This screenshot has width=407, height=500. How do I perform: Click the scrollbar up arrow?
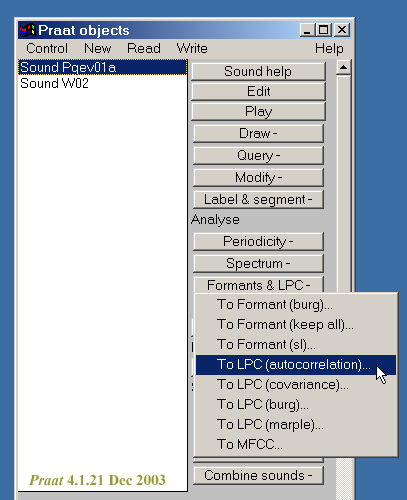pyautogui.click(x=343, y=68)
